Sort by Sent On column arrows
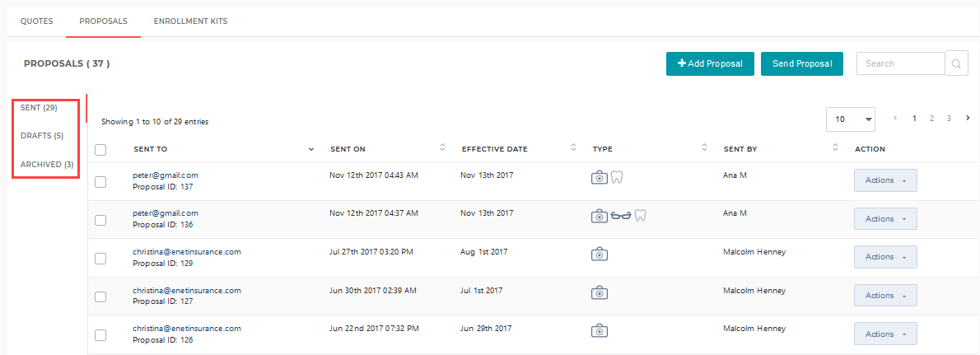Viewport: 980px width, 355px height. [442, 148]
